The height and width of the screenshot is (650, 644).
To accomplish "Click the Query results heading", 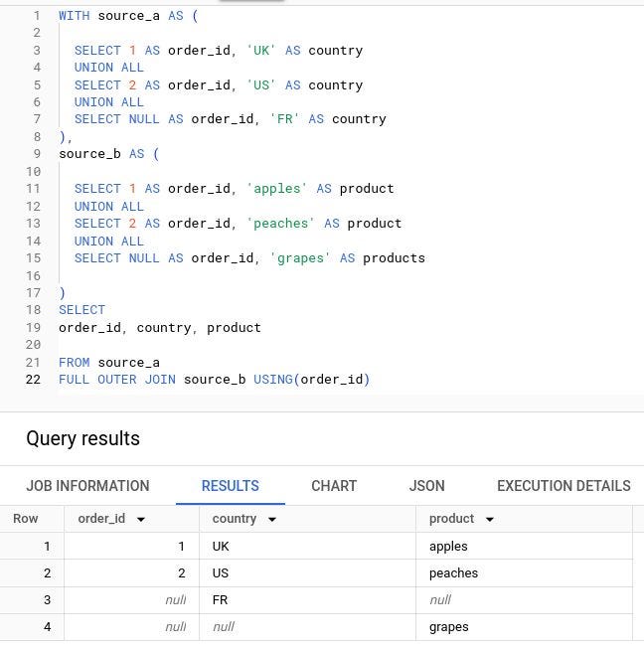I will 82,438.
